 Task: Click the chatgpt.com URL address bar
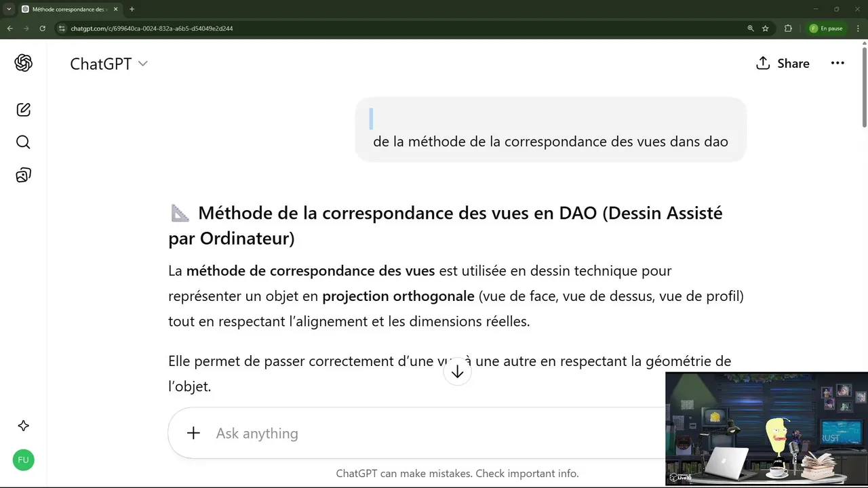(x=152, y=28)
